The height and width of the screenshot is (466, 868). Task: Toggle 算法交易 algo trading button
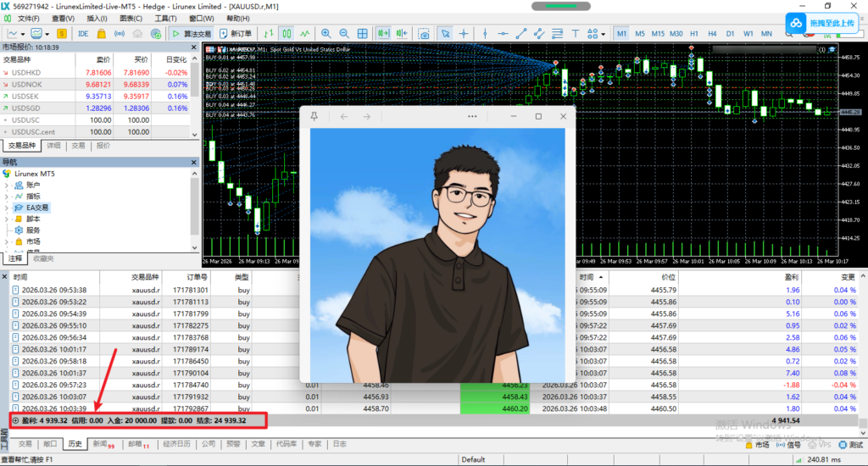tap(192, 34)
